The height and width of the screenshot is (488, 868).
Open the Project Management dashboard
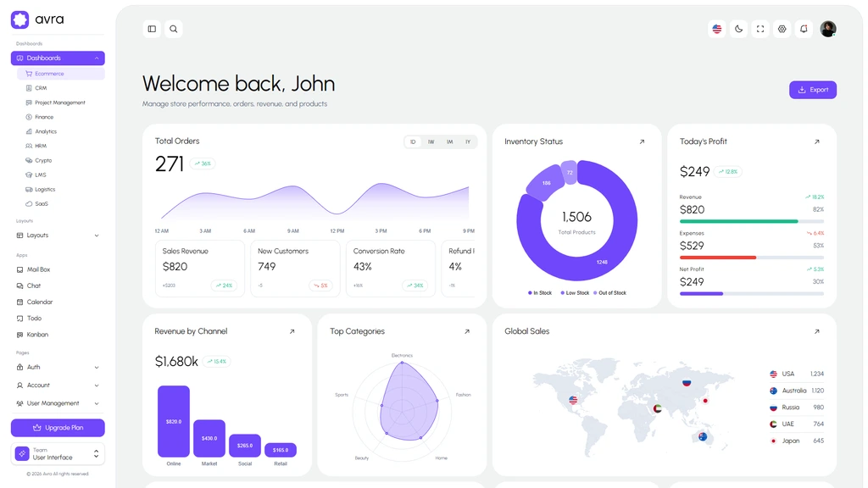pos(61,103)
